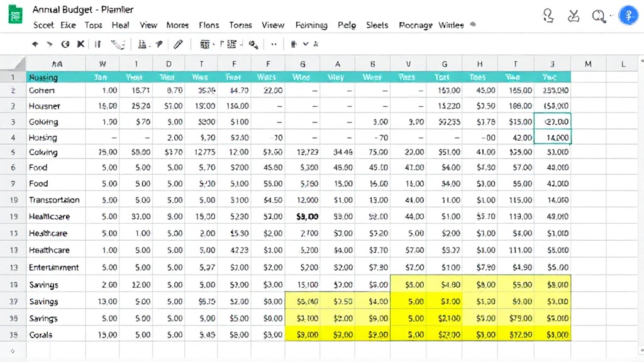This screenshot has width=644, height=362.
Task: Click the green Sheets logo icon
Action: pyautogui.click(x=16, y=14)
